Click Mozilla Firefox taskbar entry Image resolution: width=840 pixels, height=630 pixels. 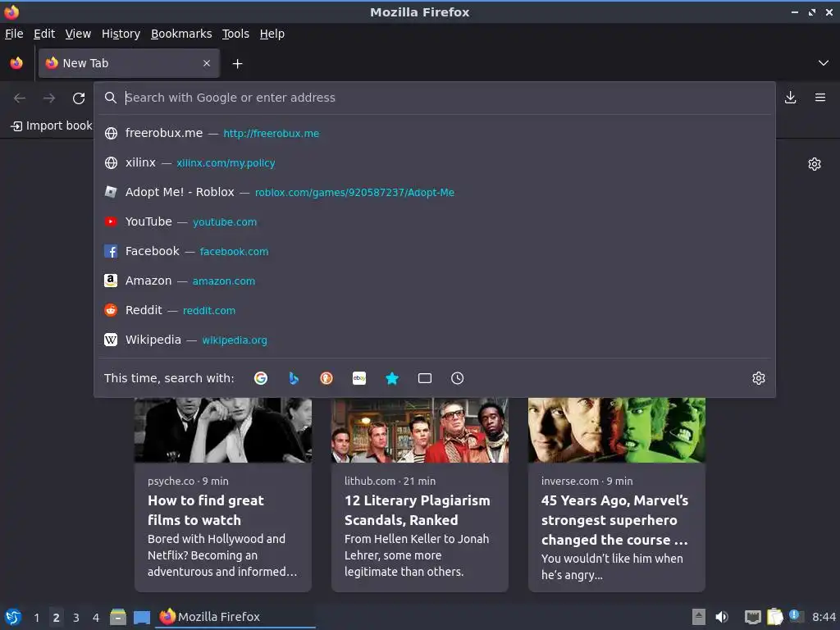pos(235,617)
